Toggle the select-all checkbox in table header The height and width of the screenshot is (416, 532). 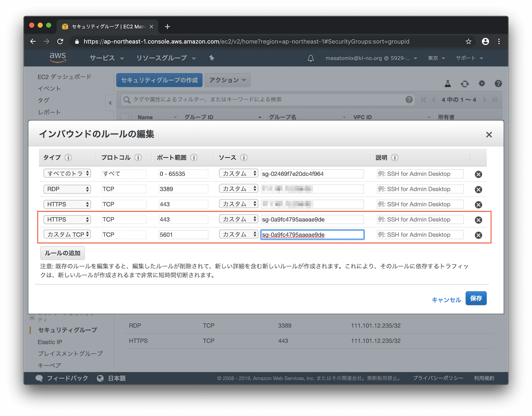pos(125,117)
